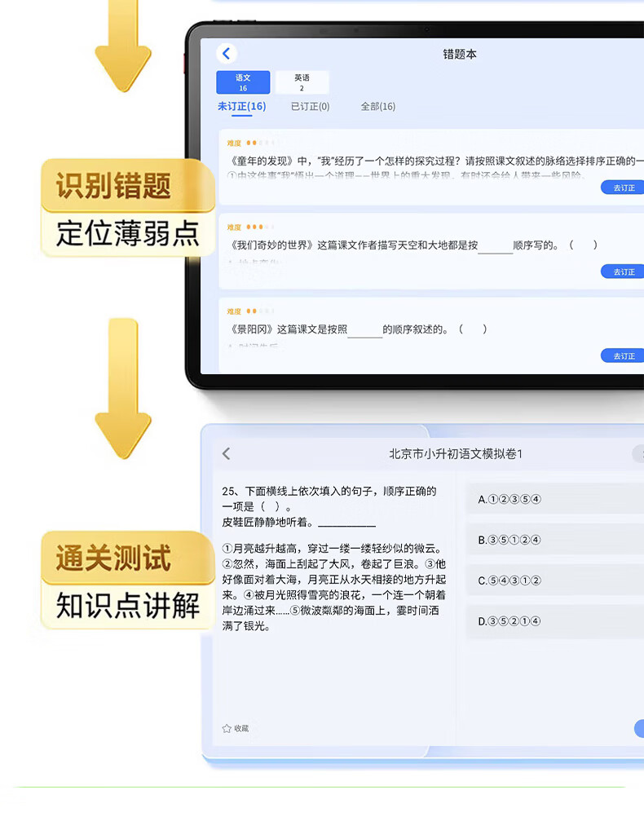View the 全部(16) tab
Image resolution: width=644 pixels, height=821 pixels.
(378, 107)
